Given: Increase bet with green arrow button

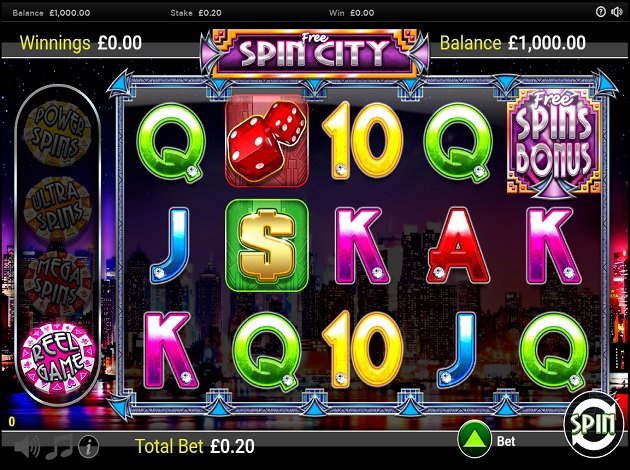Looking at the screenshot, I should click(475, 441).
